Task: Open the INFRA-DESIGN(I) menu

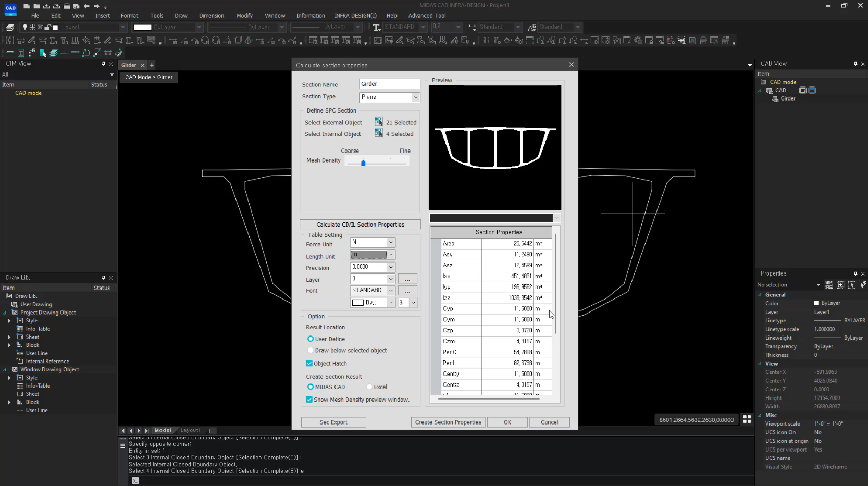Action: 355,16
